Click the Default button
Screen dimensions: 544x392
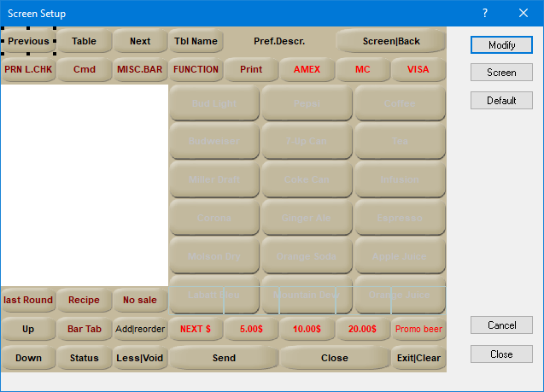click(x=501, y=101)
